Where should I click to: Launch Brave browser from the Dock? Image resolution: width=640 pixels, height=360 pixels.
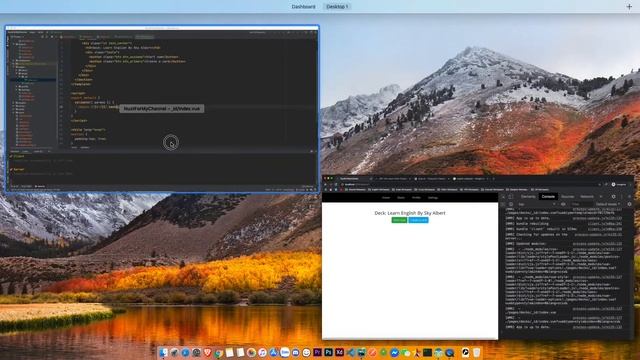(x=207, y=352)
